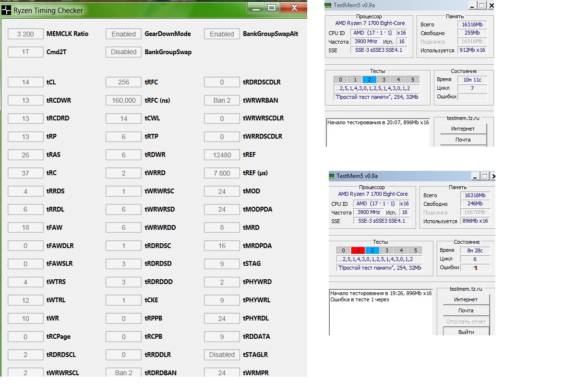564x392 pixels.
Task: Click the tWR field showing 10
Action: pos(25,319)
